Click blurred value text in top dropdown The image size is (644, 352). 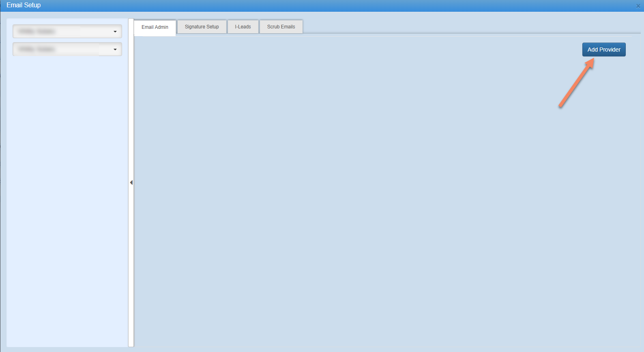(36, 32)
